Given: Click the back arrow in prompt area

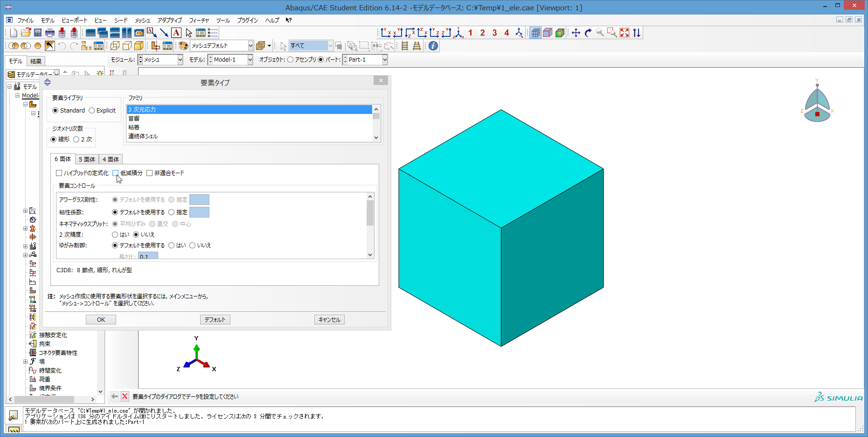Looking at the screenshot, I should point(115,396).
